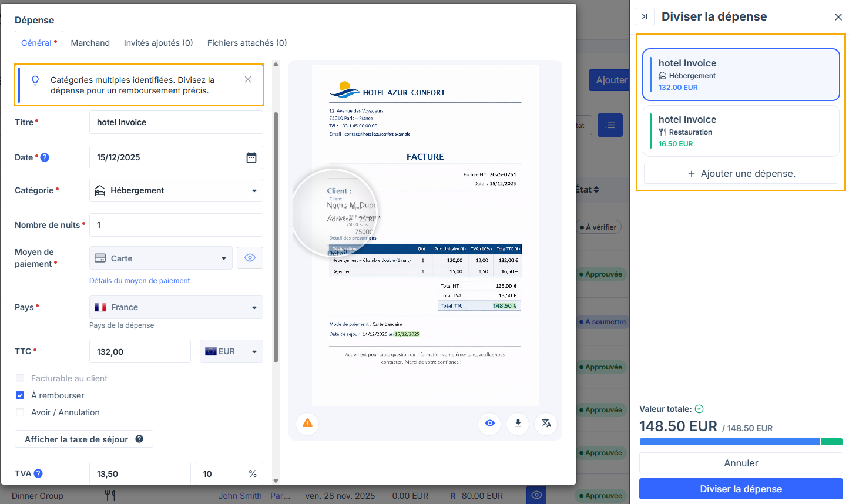Open the date picker calendar icon

click(x=251, y=157)
